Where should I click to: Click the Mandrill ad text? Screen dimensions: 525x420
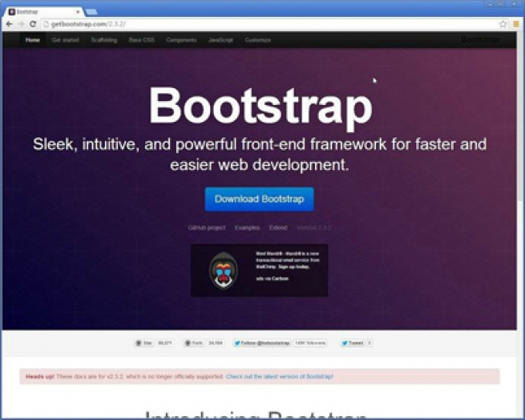coord(287,260)
